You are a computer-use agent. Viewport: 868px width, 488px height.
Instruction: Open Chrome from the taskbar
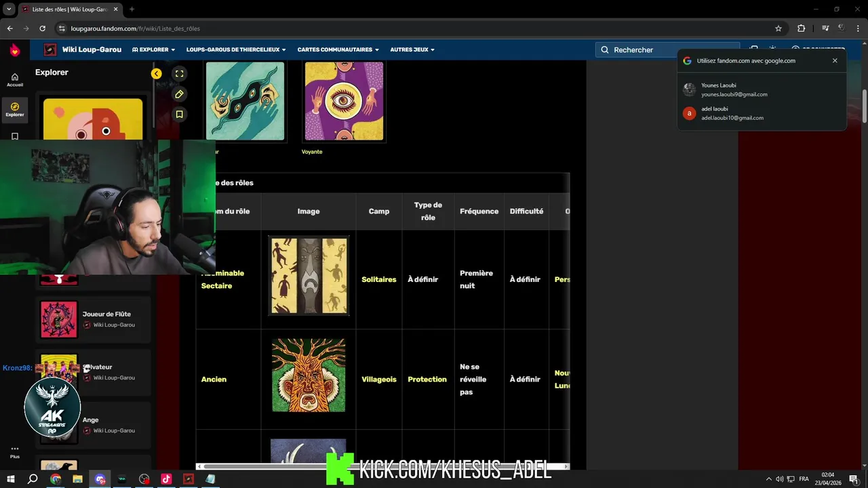pos(56,479)
